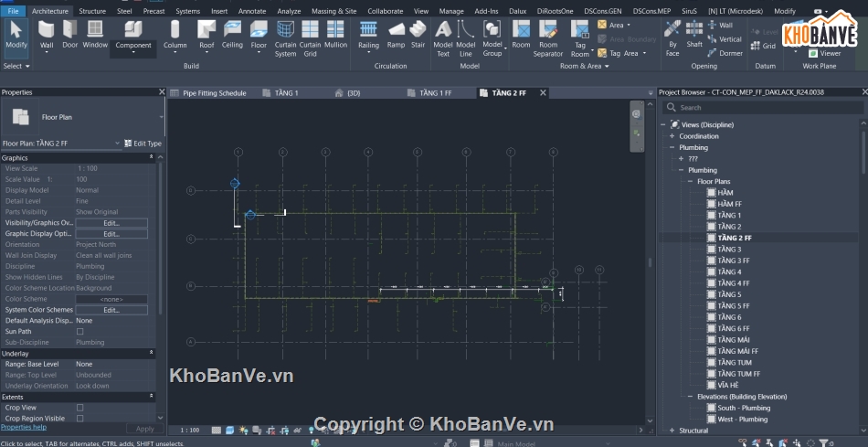Viewport: 868px width, 447px height.
Task: Click Edit for Visibility/Graphics Overrides
Action: [111, 223]
